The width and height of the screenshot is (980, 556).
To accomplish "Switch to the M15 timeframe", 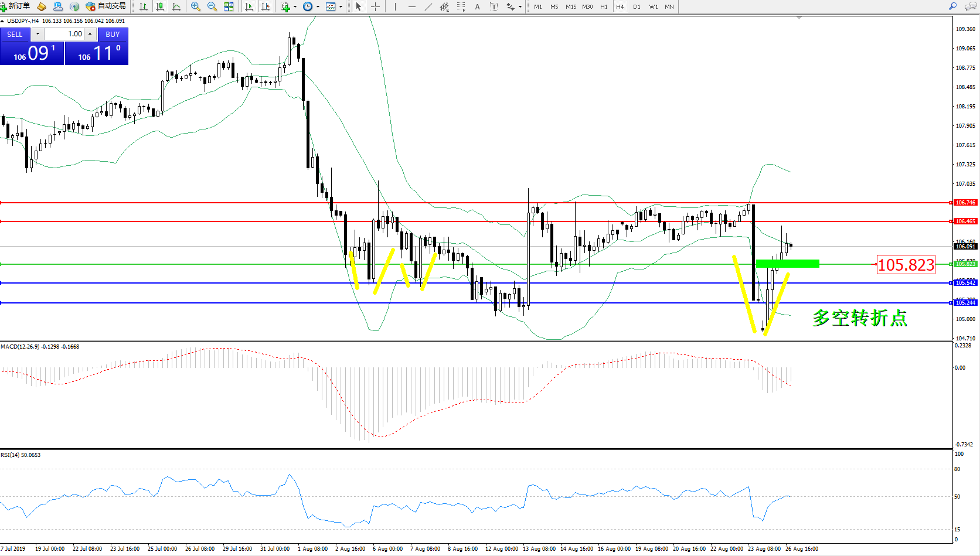I will (x=570, y=7).
